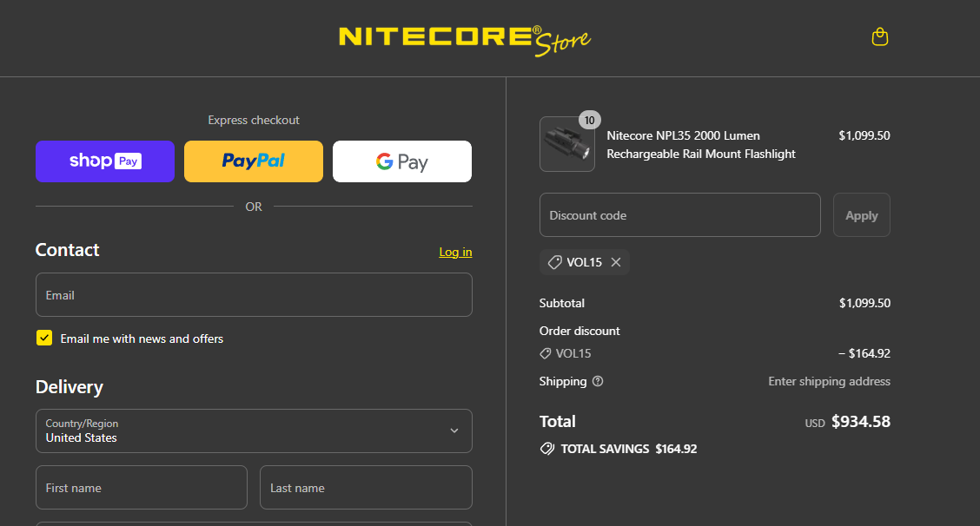This screenshot has height=526, width=980.
Task: Click the Nitecore NPL35 product title
Action: coord(700,145)
